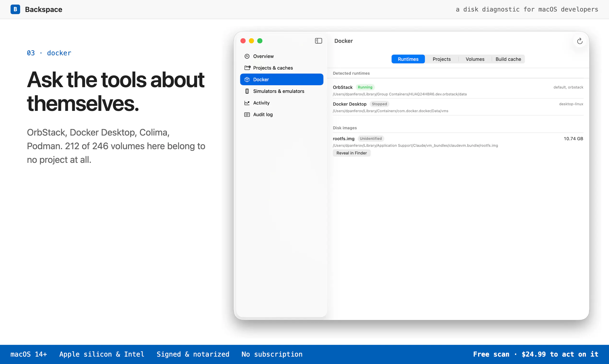Click the Audit log list icon
Screen dimensions: 609x364
pos(247,114)
